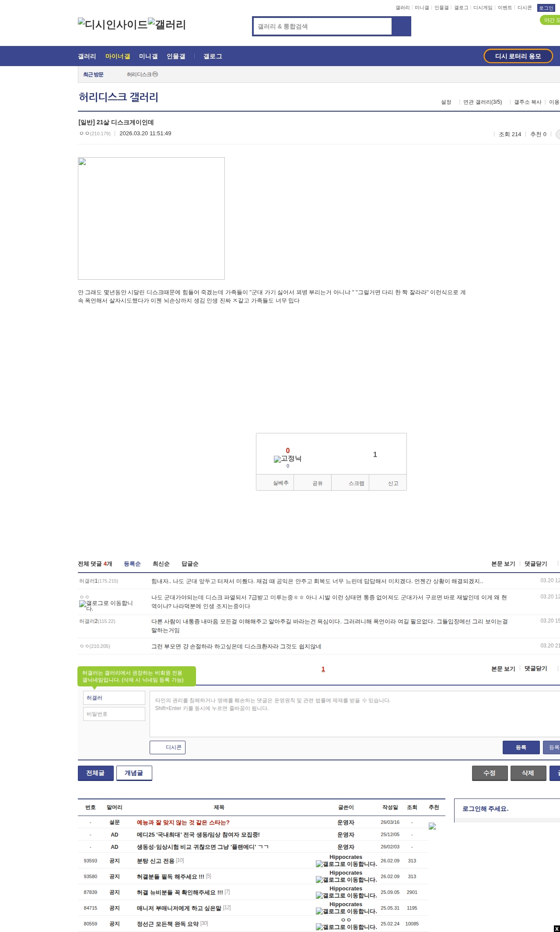Close the popup with the black x button

[x=556, y=928]
